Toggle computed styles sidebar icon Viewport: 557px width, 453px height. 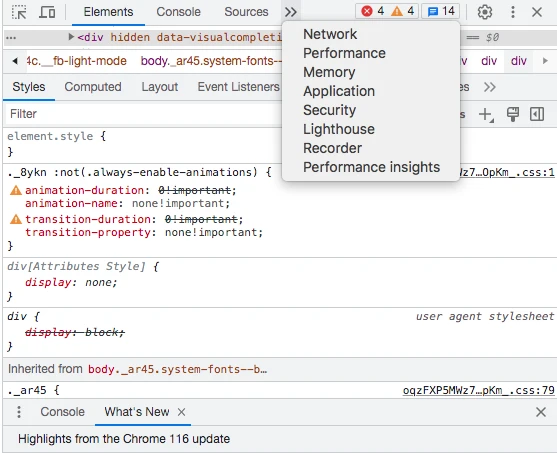[x=537, y=114]
